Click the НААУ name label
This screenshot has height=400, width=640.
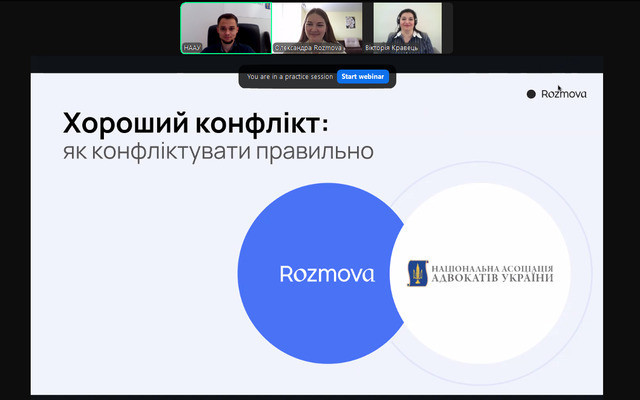click(x=193, y=48)
